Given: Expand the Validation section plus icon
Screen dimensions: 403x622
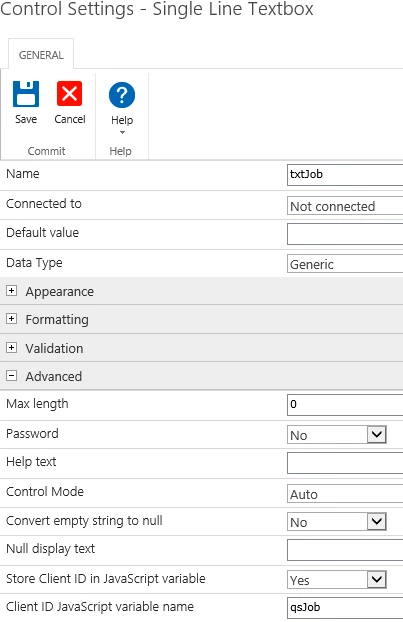Looking at the screenshot, I should pos(12,347).
